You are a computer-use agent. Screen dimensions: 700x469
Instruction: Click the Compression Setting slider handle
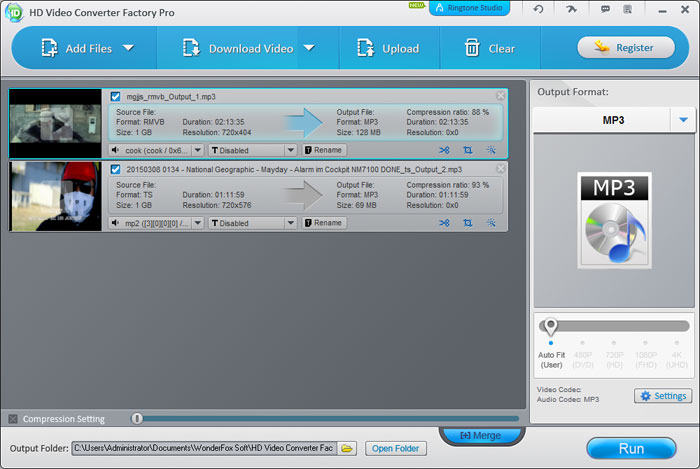tap(137, 419)
